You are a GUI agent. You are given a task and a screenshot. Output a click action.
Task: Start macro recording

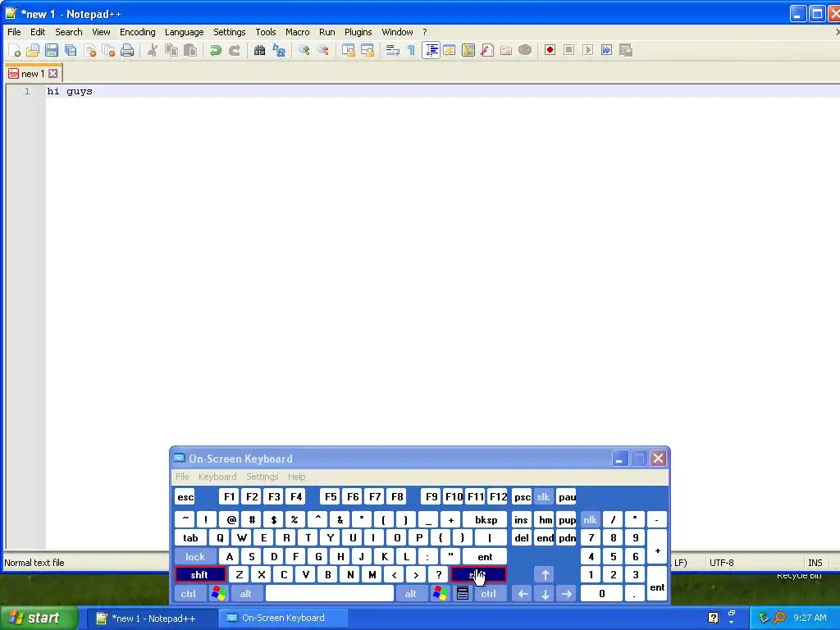tap(550, 50)
